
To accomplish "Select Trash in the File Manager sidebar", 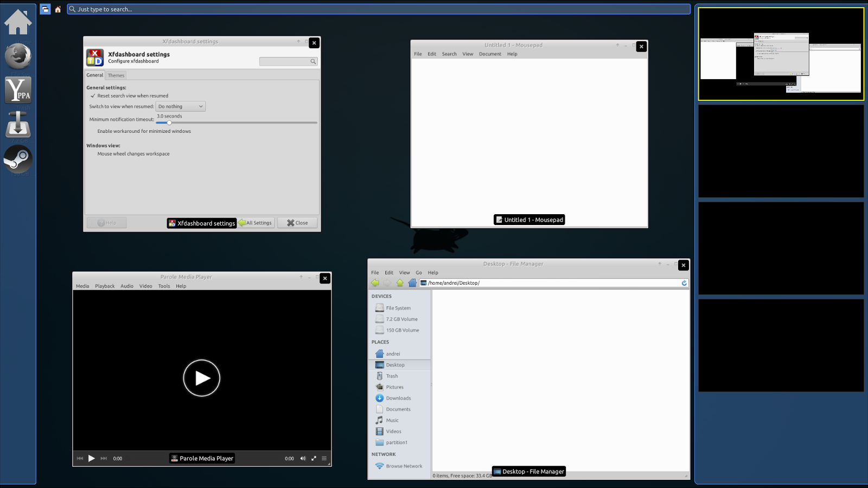I will click(x=392, y=376).
